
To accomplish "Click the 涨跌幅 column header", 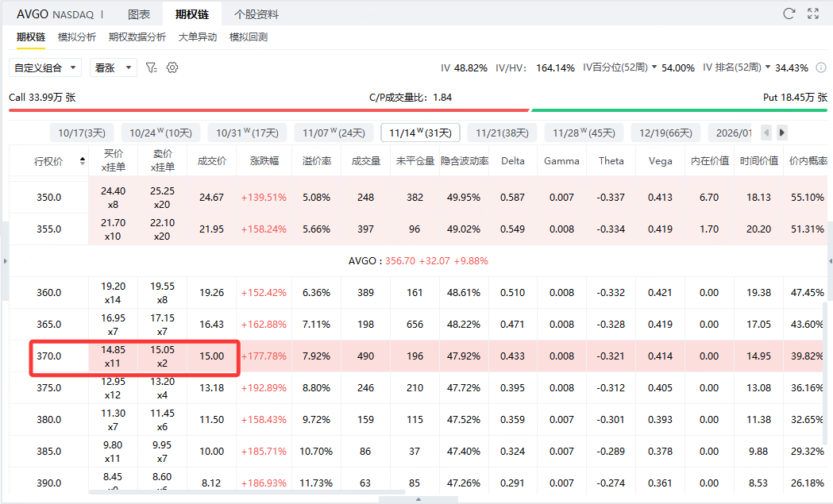I will pyautogui.click(x=264, y=161).
